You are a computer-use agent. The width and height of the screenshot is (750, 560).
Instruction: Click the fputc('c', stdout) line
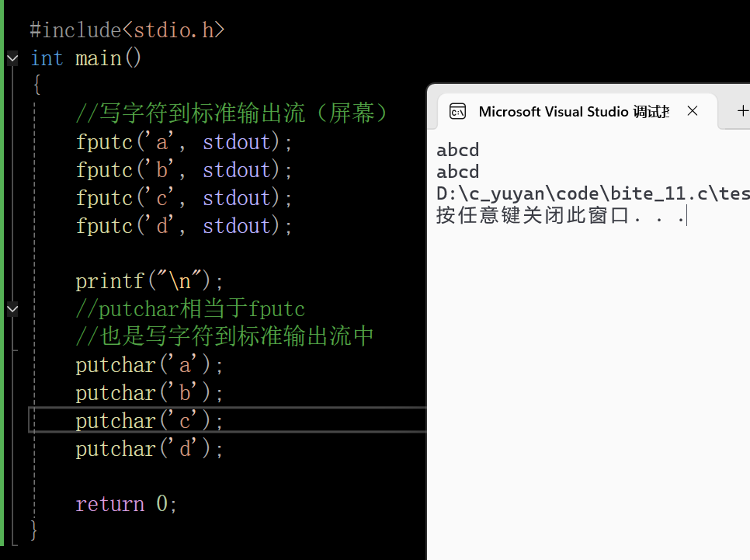[184, 198]
